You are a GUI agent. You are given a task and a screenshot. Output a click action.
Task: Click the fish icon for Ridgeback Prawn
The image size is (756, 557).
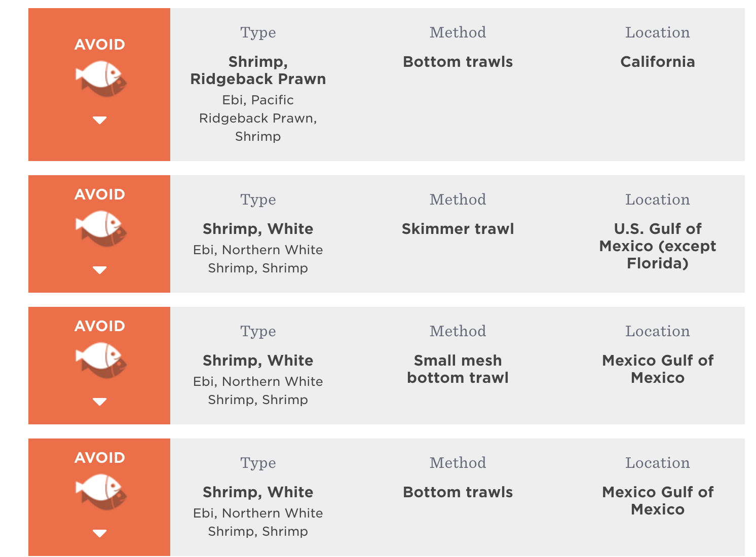click(x=101, y=79)
